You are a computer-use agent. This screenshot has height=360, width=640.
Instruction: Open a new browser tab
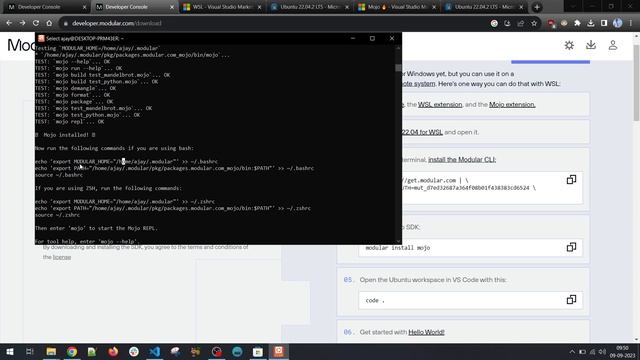point(537,7)
